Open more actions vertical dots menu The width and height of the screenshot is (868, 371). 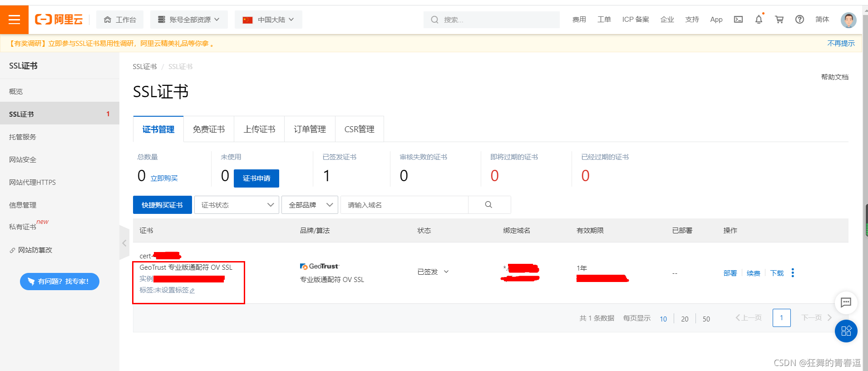coord(793,272)
